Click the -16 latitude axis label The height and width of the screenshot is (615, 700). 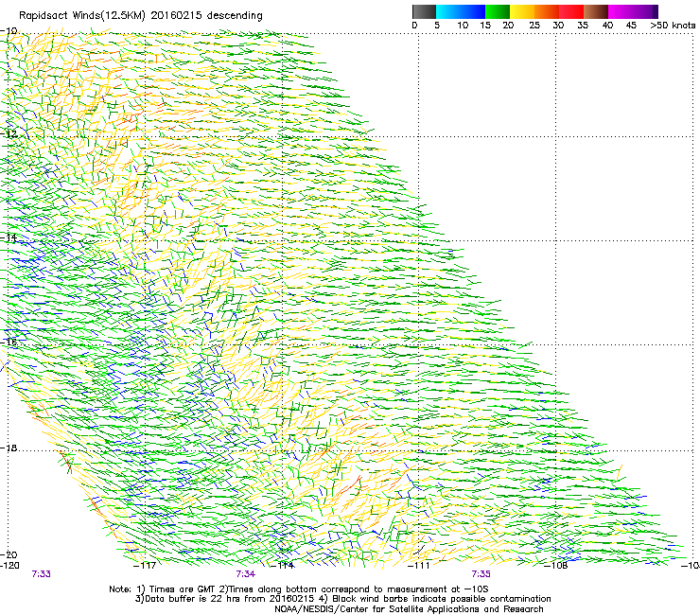(x=9, y=343)
